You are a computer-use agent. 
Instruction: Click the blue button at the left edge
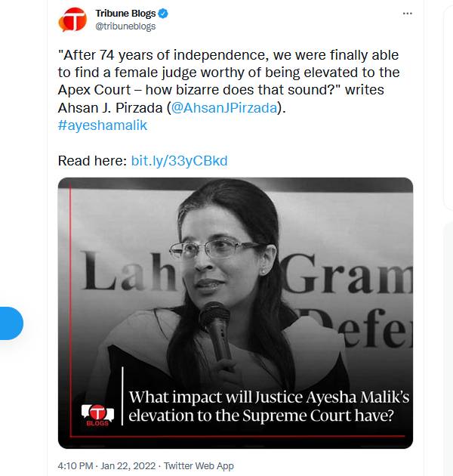(x=11, y=323)
